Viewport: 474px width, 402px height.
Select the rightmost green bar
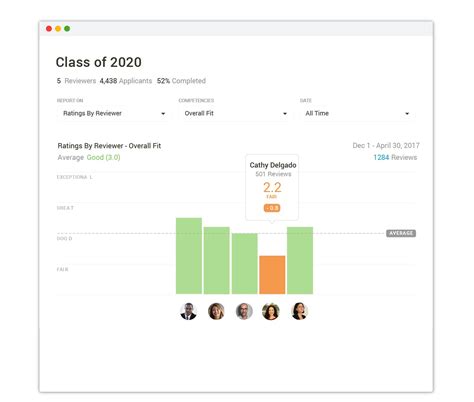click(x=300, y=260)
